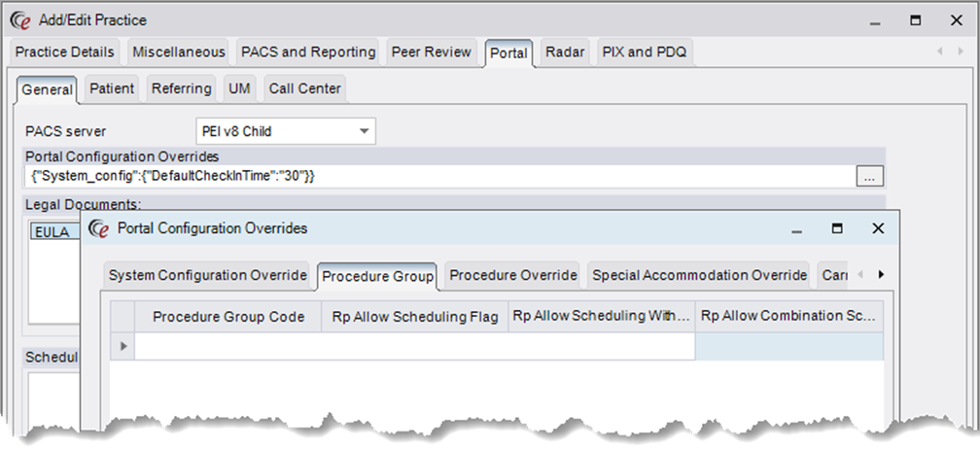
Task: Go to the Radar tab
Action: point(565,52)
